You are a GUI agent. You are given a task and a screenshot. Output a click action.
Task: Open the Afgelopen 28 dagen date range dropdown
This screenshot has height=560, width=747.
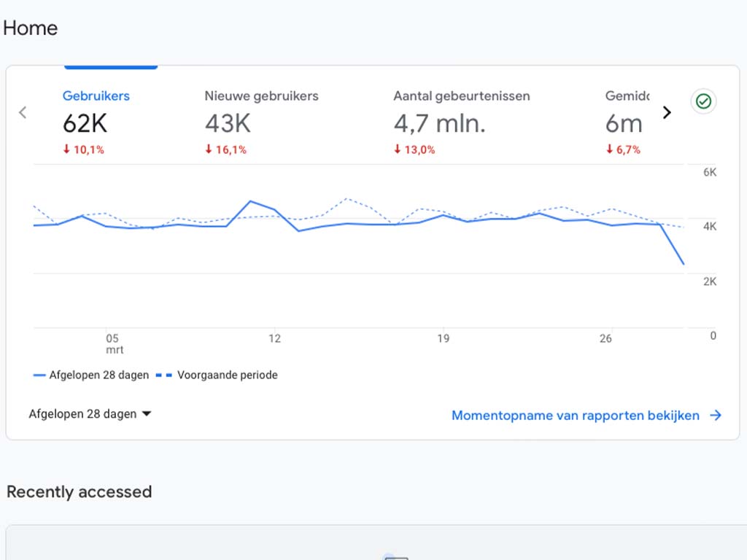(82, 413)
